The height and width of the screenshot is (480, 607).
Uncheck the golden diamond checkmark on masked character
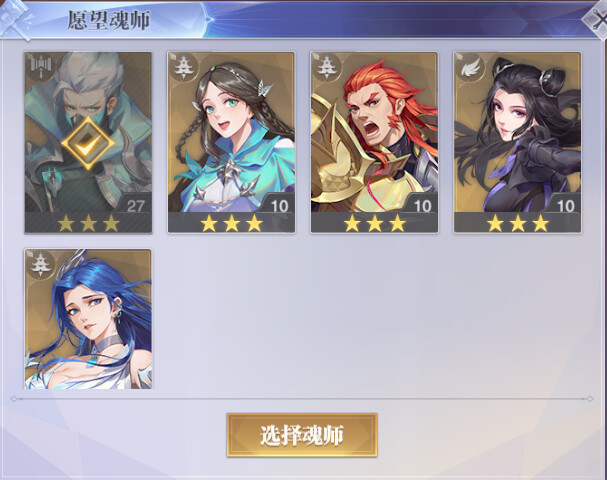coord(88,143)
